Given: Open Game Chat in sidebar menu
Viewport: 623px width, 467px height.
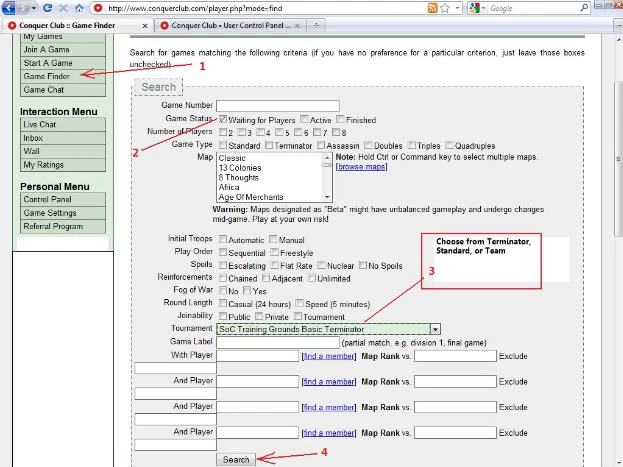Looking at the screenshot, I should click(x=63, y=90).
